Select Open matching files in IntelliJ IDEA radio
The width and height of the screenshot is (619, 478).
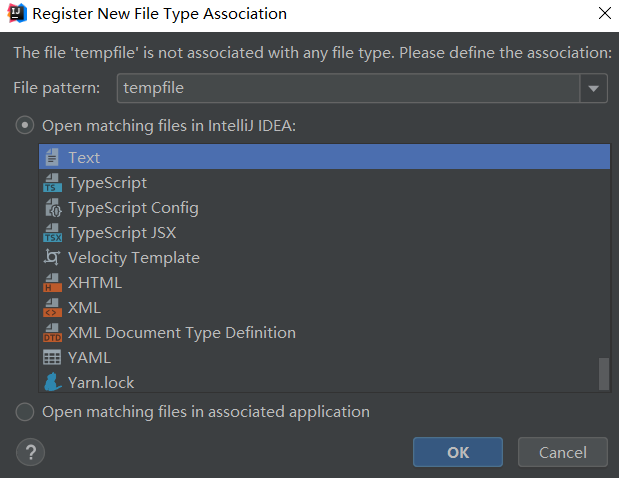pos(24,126)
